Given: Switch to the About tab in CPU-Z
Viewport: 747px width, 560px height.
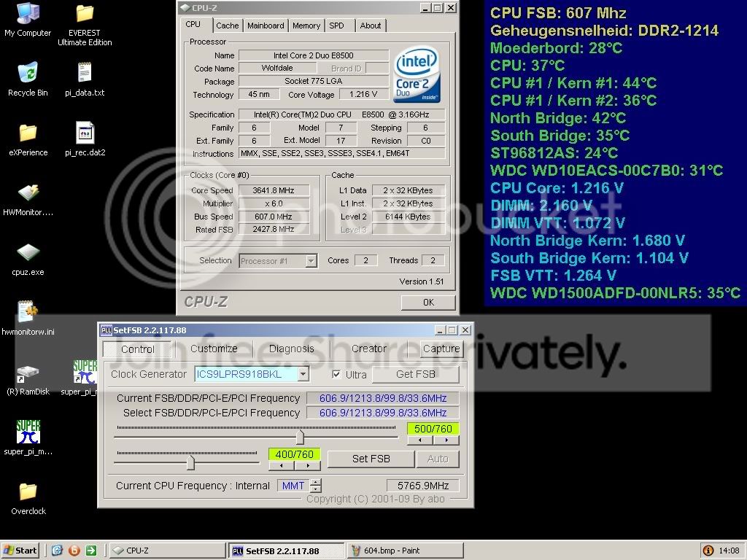Looking at the screenshot, I should click(x=371, y=26).
